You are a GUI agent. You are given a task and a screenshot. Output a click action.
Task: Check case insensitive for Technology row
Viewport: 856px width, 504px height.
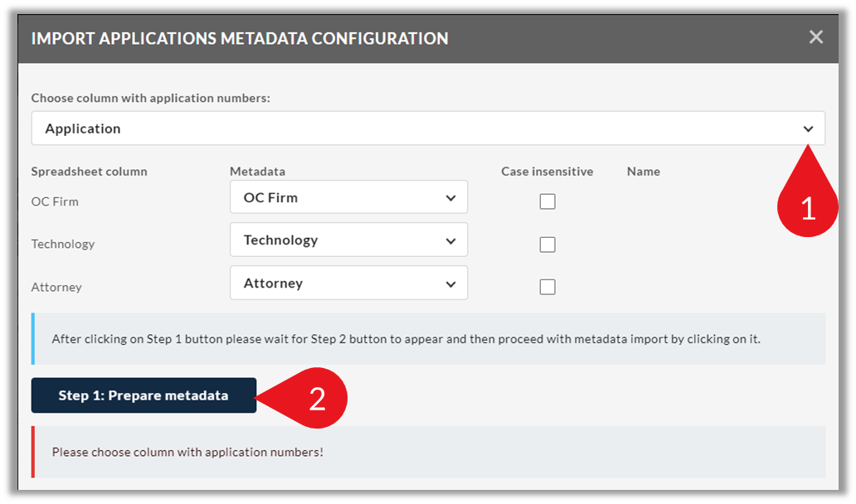pyautogui.click(x=547, y=244)
